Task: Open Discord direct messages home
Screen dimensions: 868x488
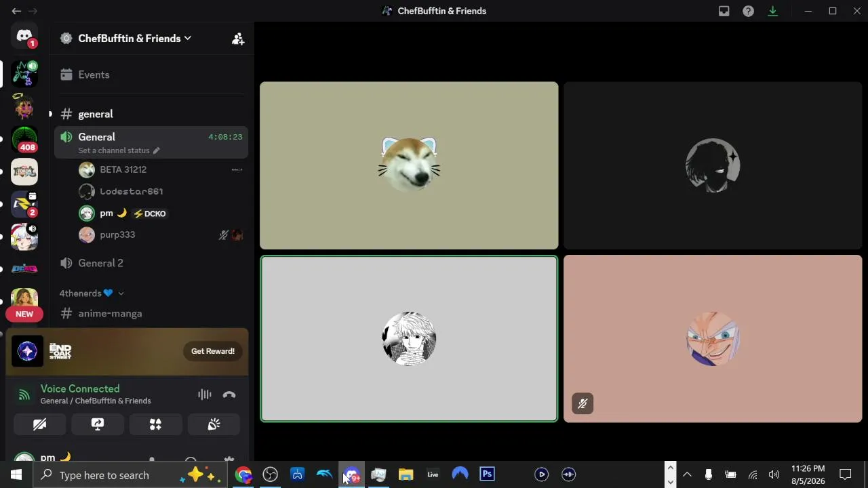Action: pyautogui.click(x=24, y=37)
